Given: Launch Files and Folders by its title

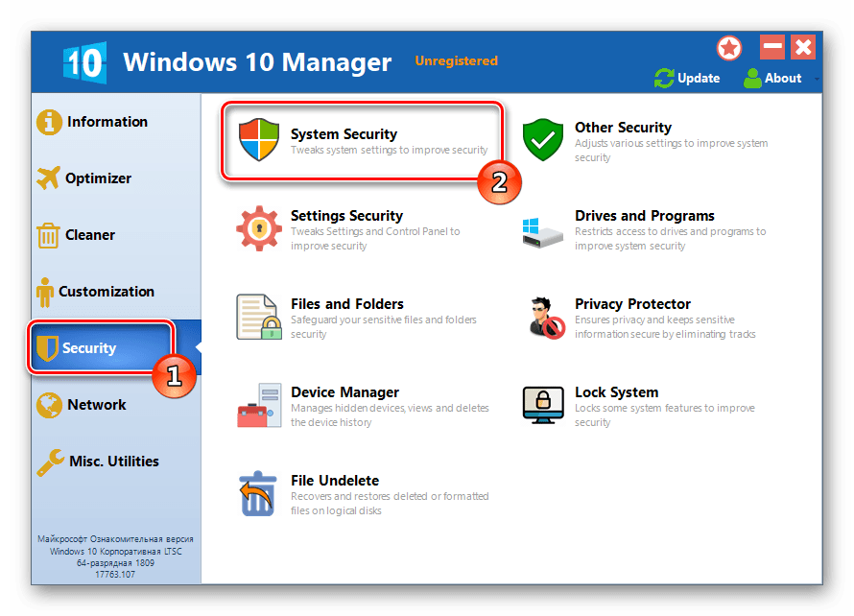Looking at the screenshot, I should pyautogui.click(x=347, y=304).
